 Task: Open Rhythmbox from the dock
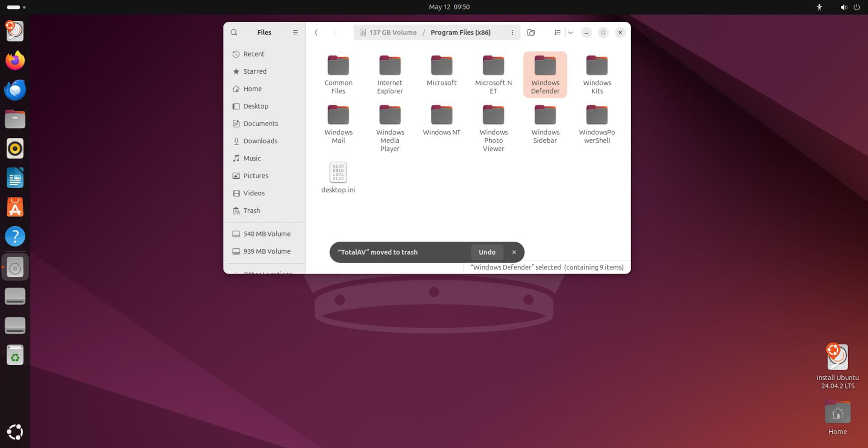point(15,148)
